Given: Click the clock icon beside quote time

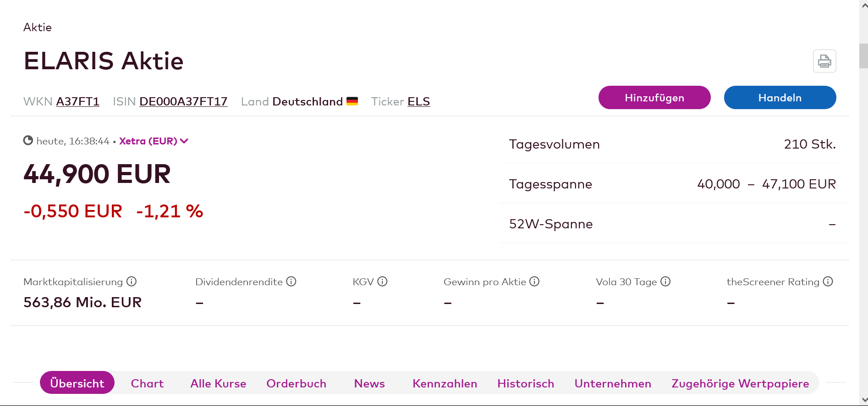Looking at the screenshot, I should (28, 140).
